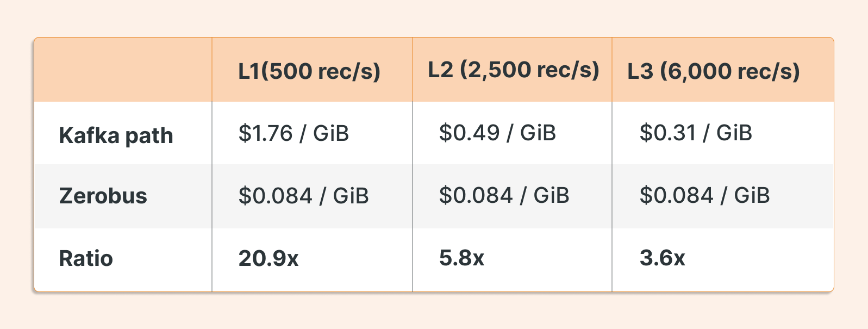Click the L3 (6,000 rec/s) header

tap(714, 71)
